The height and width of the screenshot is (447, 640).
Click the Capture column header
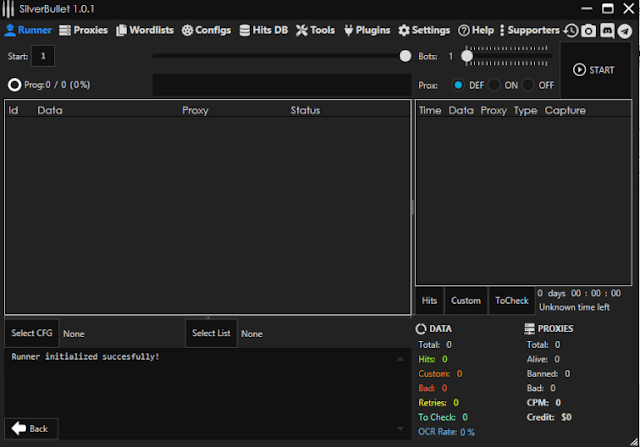(565, 110)
